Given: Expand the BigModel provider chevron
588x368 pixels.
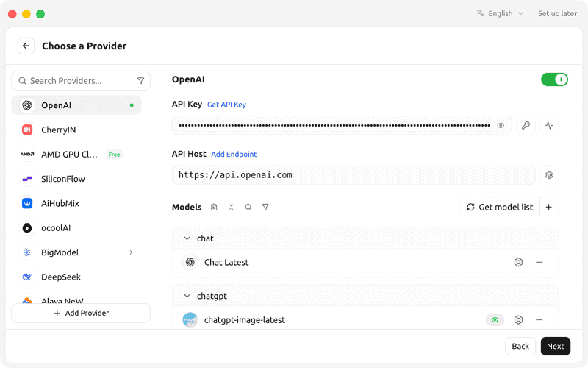Looking at the screenshot, I should pos(131,252).
